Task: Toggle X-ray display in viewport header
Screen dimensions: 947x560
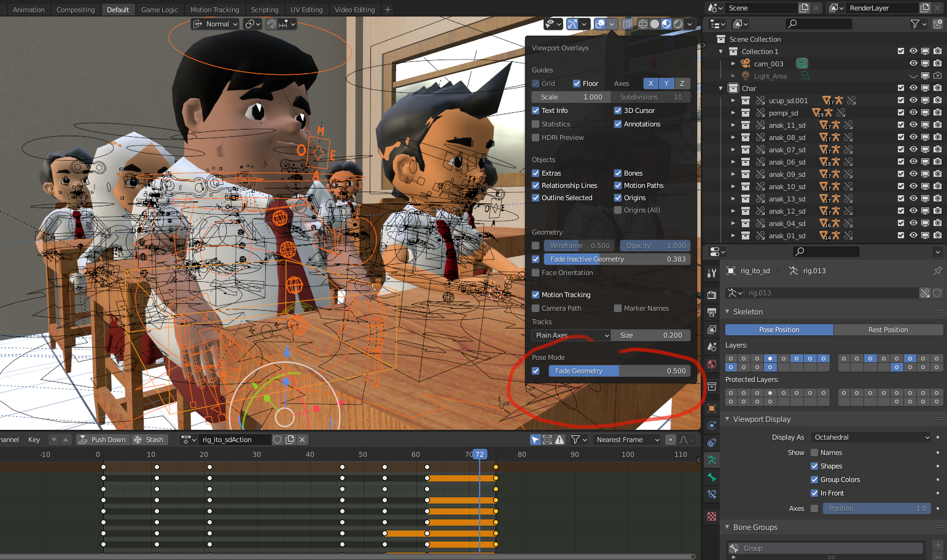Action: tap(627, 24)
